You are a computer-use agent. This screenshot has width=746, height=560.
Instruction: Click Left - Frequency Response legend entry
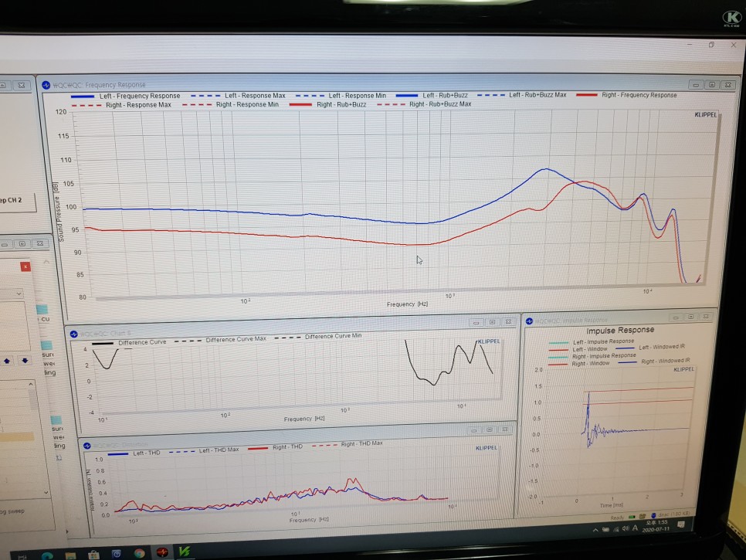click(x=126, y=96)
